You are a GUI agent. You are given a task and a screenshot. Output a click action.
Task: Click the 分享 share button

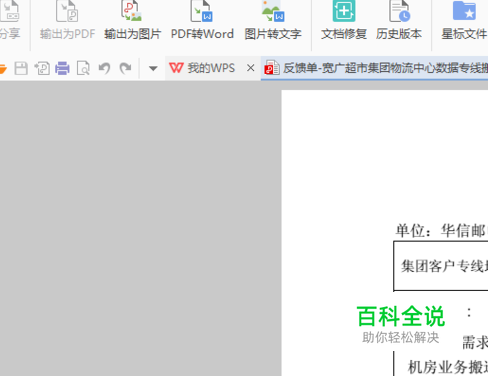10,21
